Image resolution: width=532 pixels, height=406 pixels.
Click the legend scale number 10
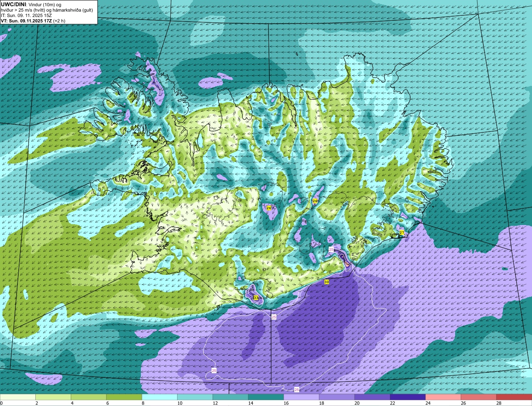coord(179,403)
